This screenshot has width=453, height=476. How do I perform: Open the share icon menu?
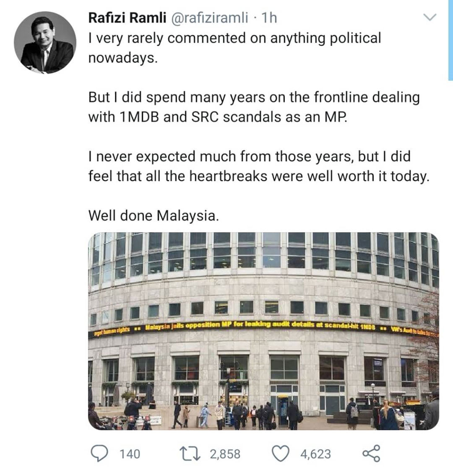click(x=371, y=453)
